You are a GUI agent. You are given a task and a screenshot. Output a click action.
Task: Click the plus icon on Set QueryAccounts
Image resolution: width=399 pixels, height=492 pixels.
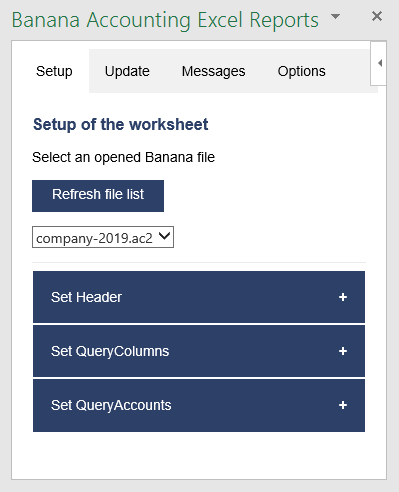point(343,405)
